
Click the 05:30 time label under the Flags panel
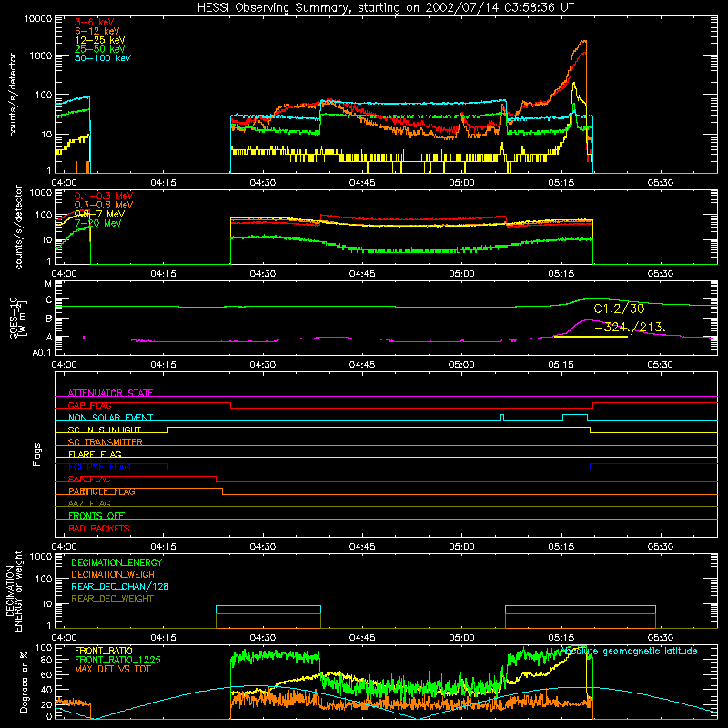[x=660, y=547]
